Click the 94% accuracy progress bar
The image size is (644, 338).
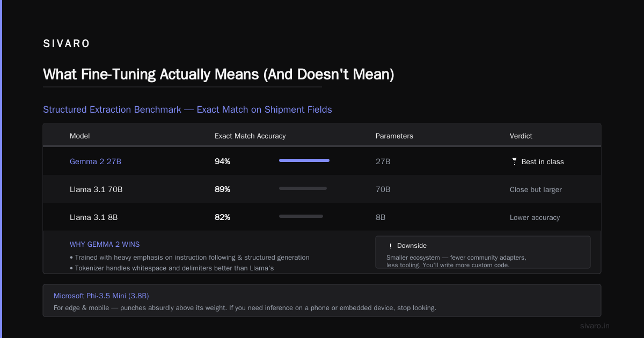point(304,160)
